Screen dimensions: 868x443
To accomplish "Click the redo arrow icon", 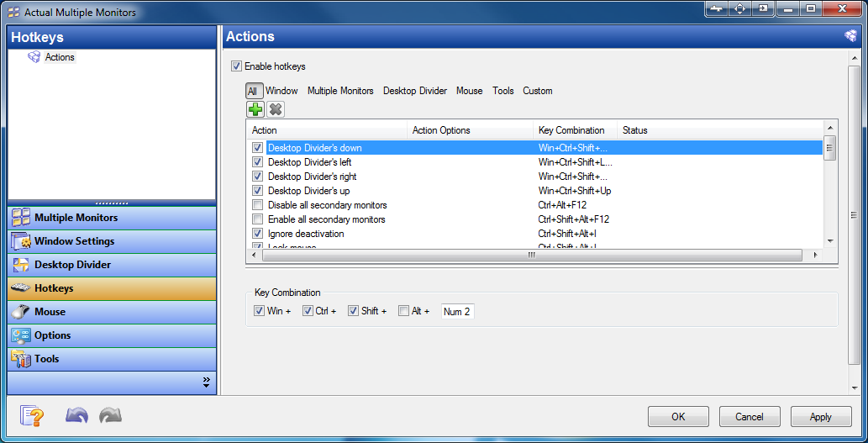I will tap(111, 416).
